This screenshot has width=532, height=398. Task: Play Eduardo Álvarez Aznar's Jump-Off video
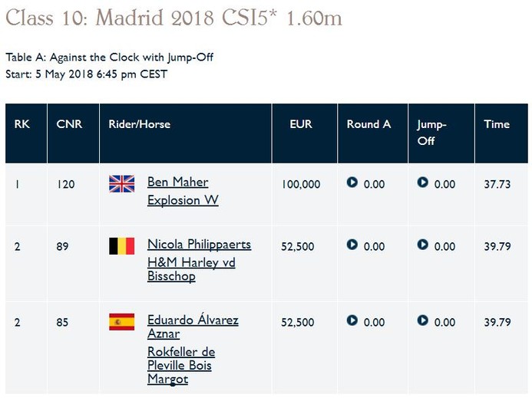pyautogui.click(x=423, y=321)
